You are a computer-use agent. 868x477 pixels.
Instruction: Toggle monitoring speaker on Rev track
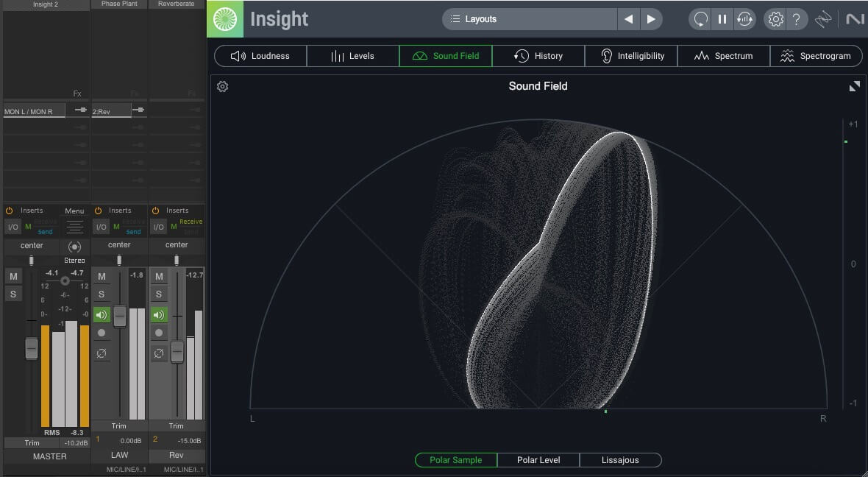point(158,315)
